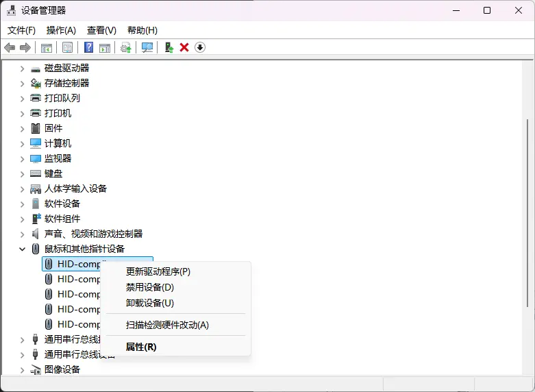
Task: Click the update device driver toolbar icon
Action: coord(126,47)
